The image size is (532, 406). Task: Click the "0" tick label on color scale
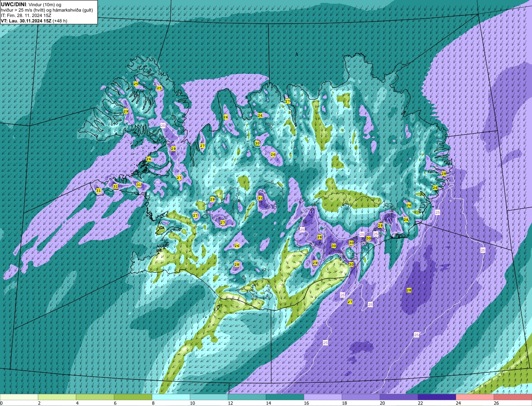[1, 403]
